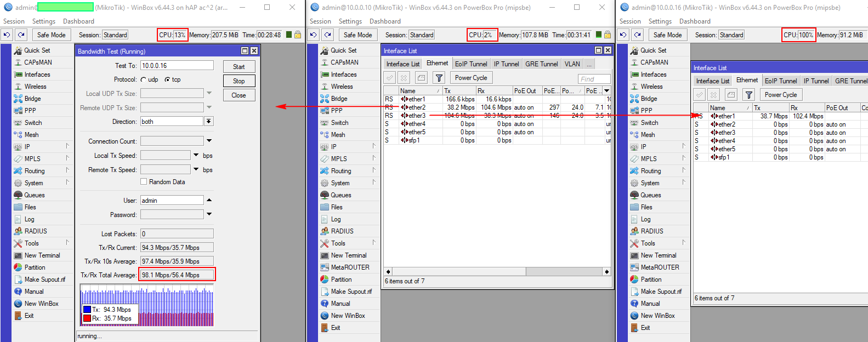
Task: Click New WinBox in right window sidebar
Action: tap(657, 315)
